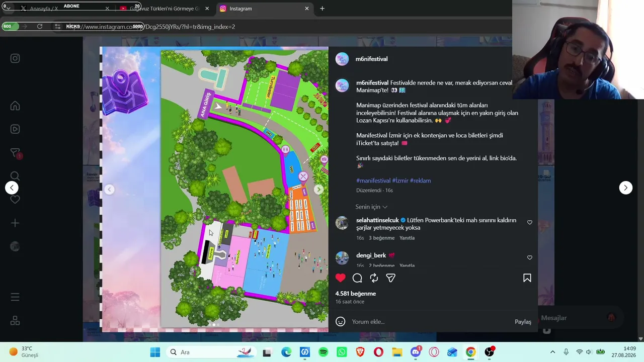
Task: Switch to the Gagavuz Türkleri YouTube tab
Action: click(165, 9)
